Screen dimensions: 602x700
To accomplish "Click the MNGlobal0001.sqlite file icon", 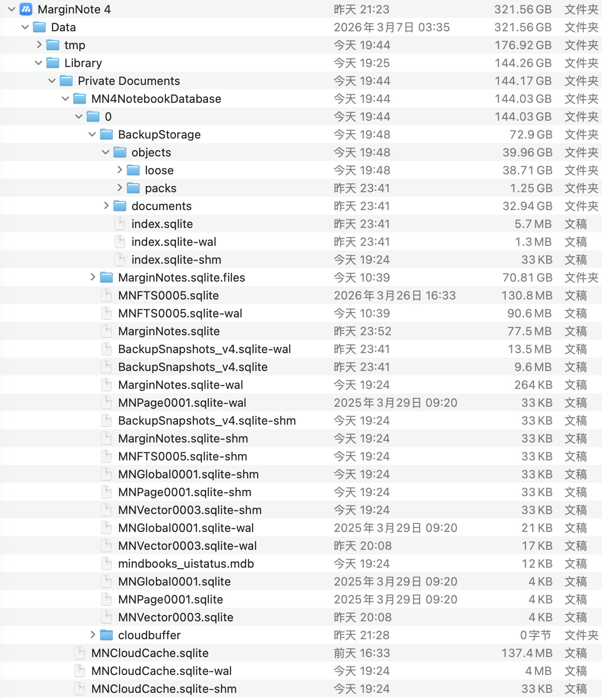I will coord(106,582).
